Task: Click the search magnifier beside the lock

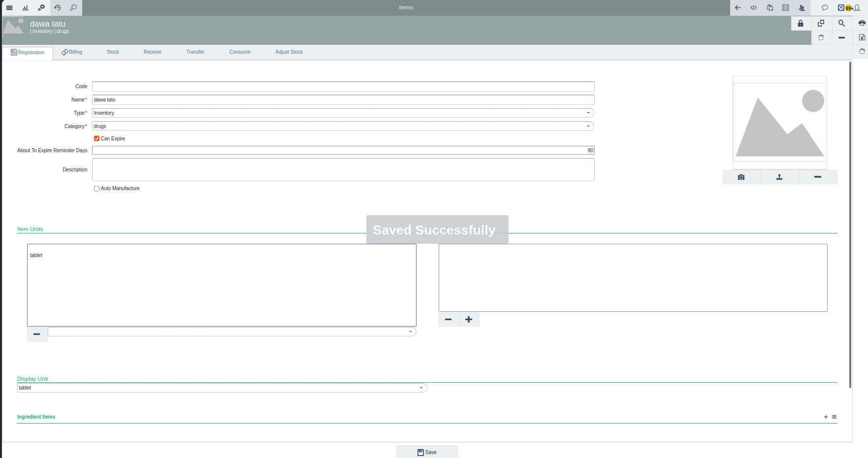Action: pyautogui.click(x=842, y=23)
